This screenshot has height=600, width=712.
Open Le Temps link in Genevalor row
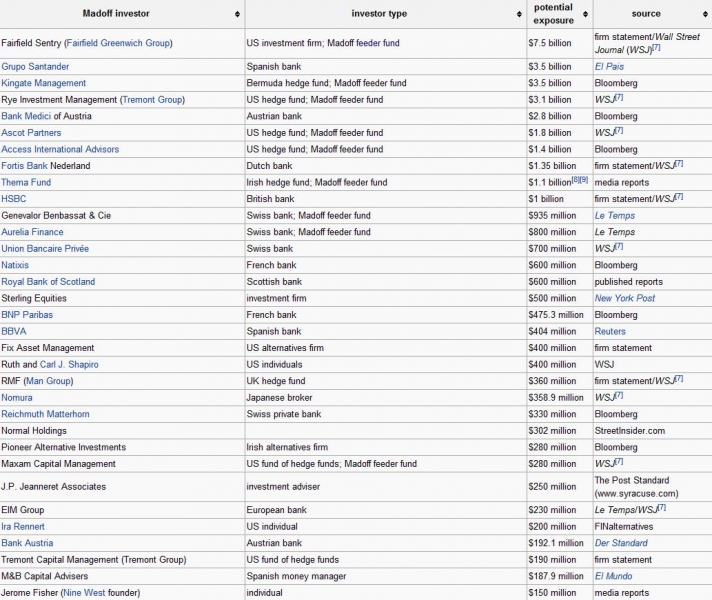615,216
